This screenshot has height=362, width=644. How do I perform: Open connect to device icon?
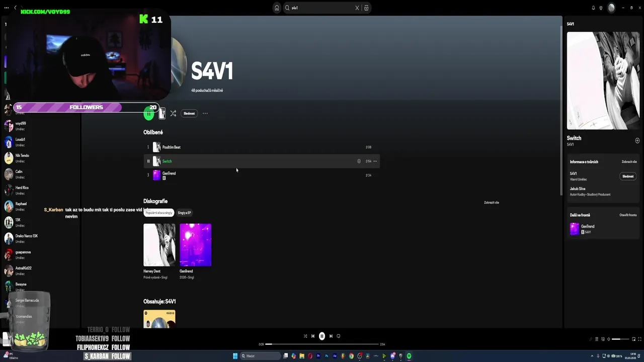click(x=603, y=339)
